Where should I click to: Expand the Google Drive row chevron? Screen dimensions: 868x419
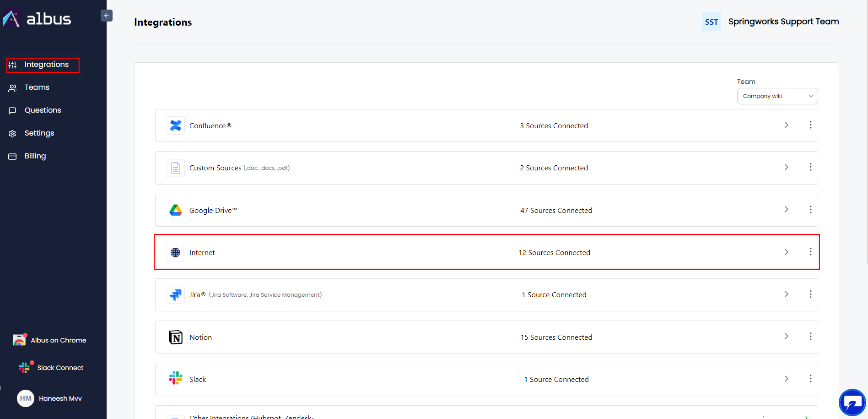click(787, 209)
